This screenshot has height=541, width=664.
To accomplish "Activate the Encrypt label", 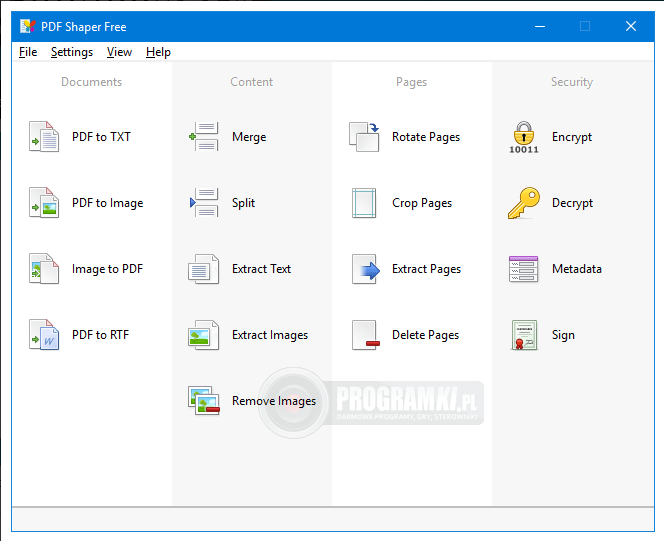I will (572, 137).
